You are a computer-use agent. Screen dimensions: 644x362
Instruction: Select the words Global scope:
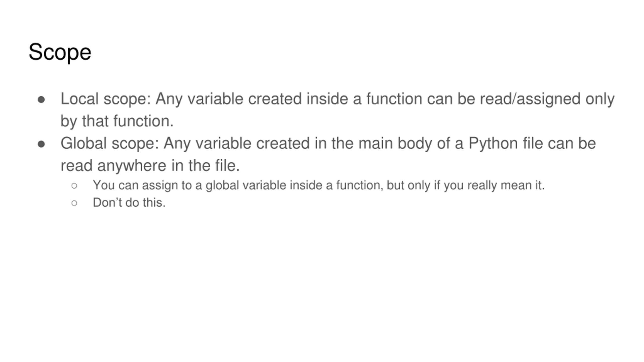110,143
